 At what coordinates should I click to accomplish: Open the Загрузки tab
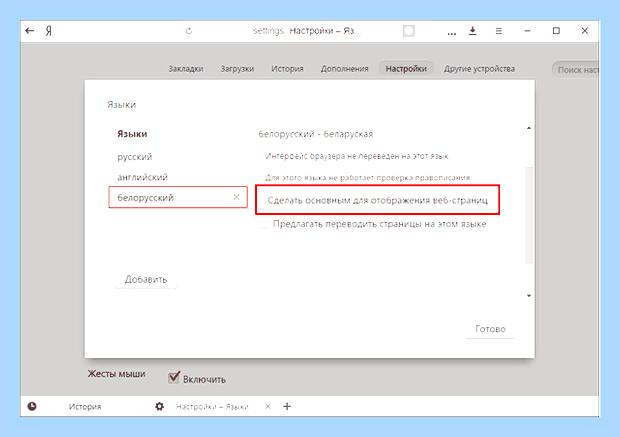pyautogui.click(x=237, y=68)
